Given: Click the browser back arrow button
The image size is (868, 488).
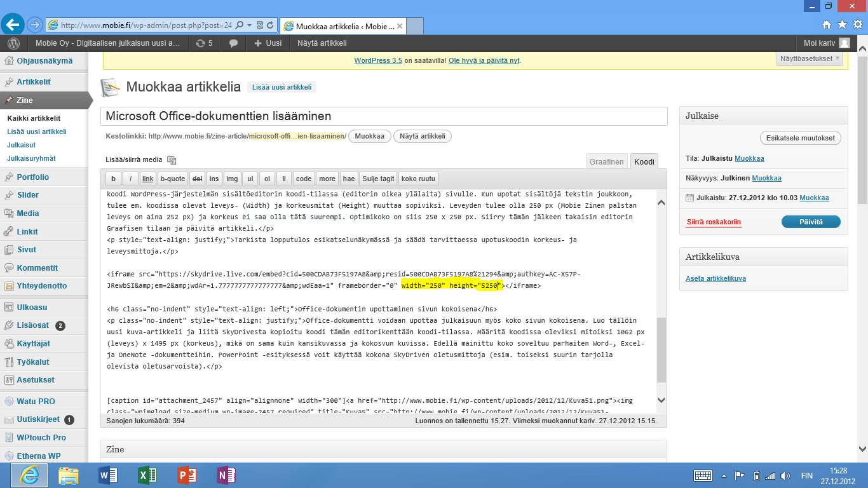Looking at the screenshot, I should click(x=13, y=25).
